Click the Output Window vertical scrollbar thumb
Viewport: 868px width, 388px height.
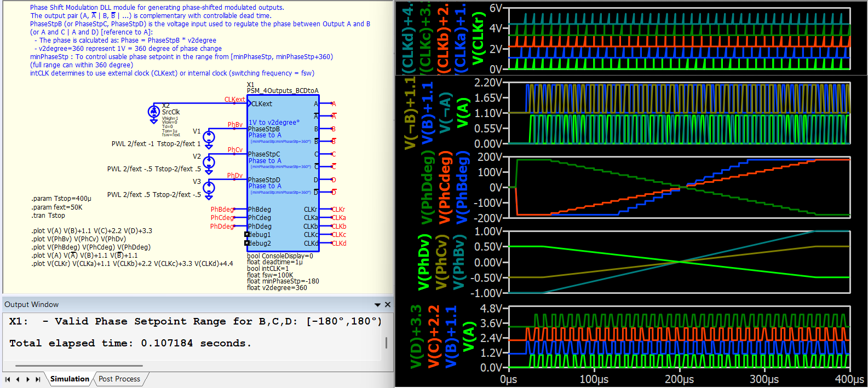[387, 343]
